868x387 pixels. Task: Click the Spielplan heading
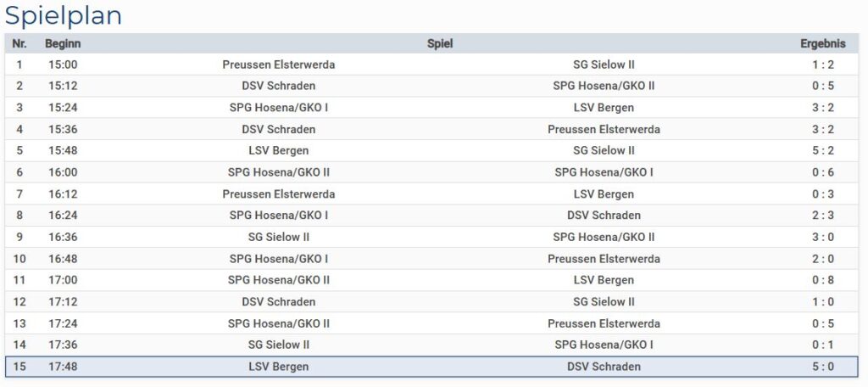(x=63, y=15)
